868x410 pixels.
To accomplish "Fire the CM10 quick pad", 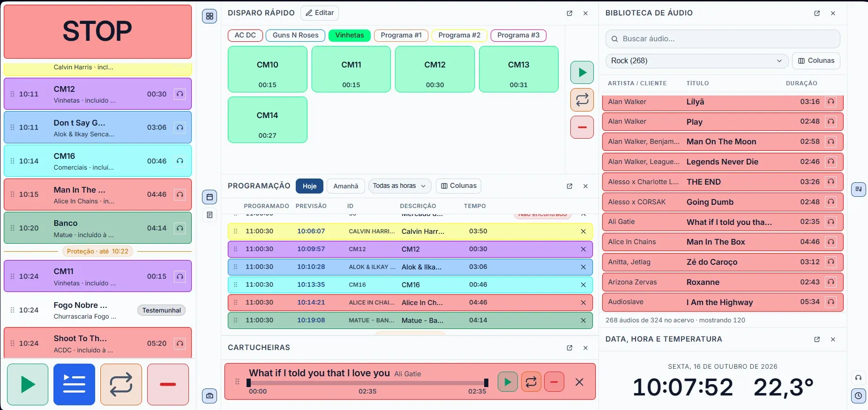I will 268,69.
